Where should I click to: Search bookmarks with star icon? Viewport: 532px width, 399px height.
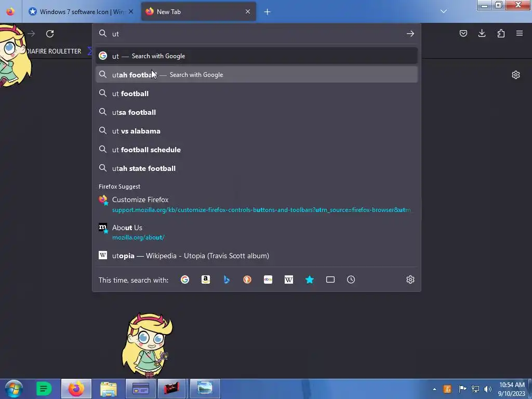pyautogui.click(x=310, y=280)
